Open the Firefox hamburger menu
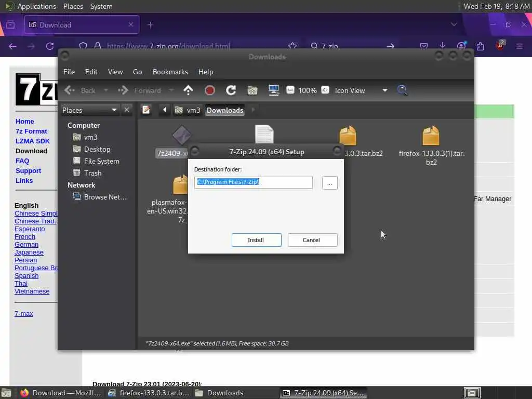Viewport: 532px width, 399px height. [x=520, y=46]
